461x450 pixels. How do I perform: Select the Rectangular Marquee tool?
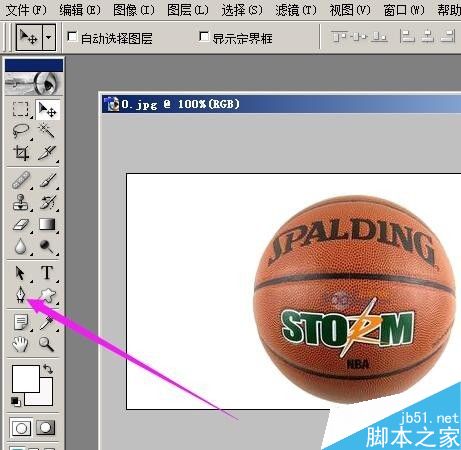[20, 109]
